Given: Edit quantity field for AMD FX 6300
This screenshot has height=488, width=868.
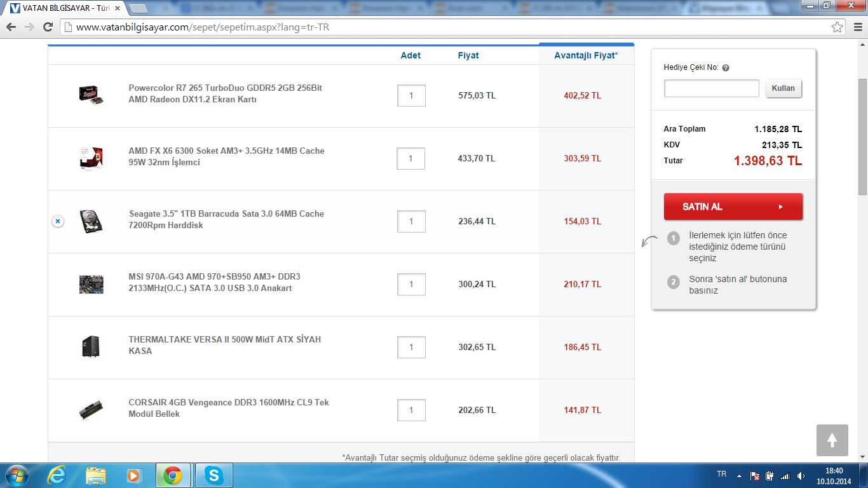Looking at the screenshot, I should [411, 158].
